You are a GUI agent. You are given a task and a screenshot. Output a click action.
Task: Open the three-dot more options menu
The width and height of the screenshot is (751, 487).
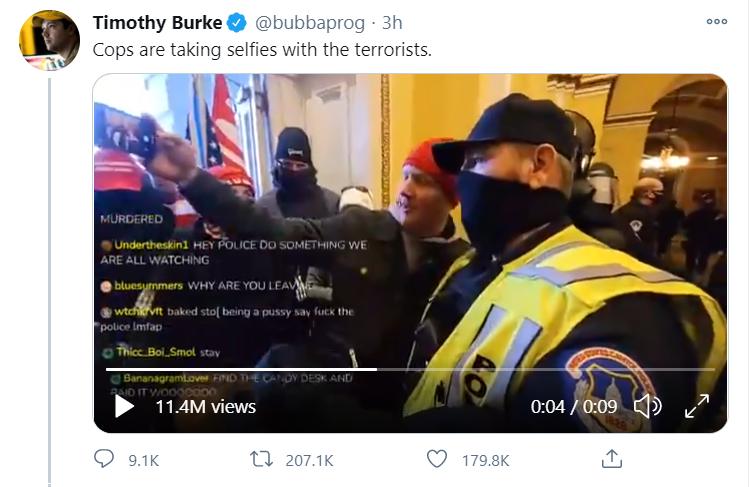point(717,22)
